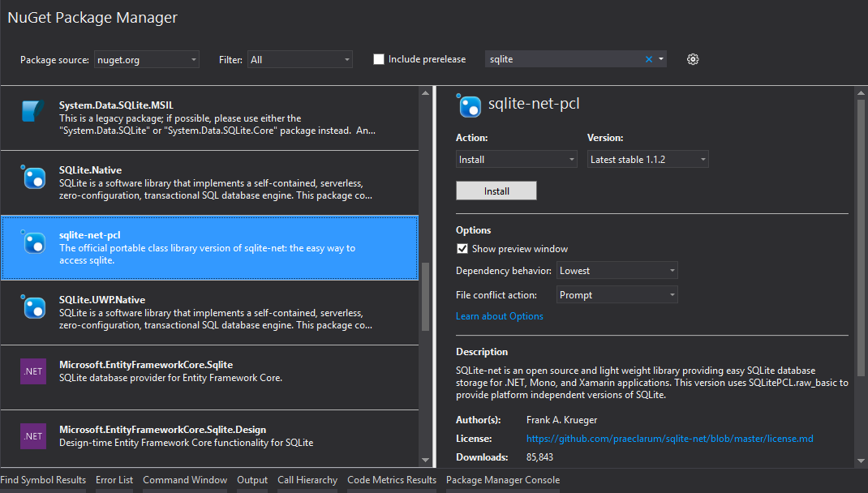Image resolution: width=868 pixels, height=493 pixels.
Task: Open the Version dropdown Latest stable 1.1.2
Action: [x=647, y=160]
